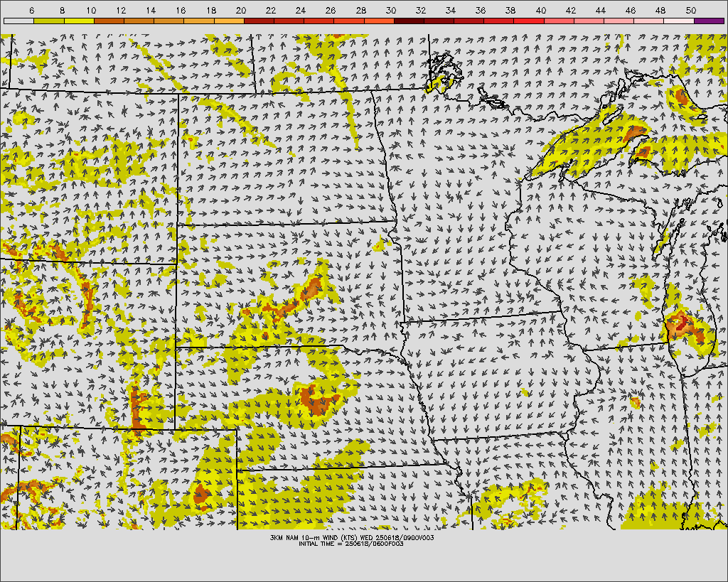Click the legend label "44"
This screenshot has height=582, width=728.
pos(601,10)
